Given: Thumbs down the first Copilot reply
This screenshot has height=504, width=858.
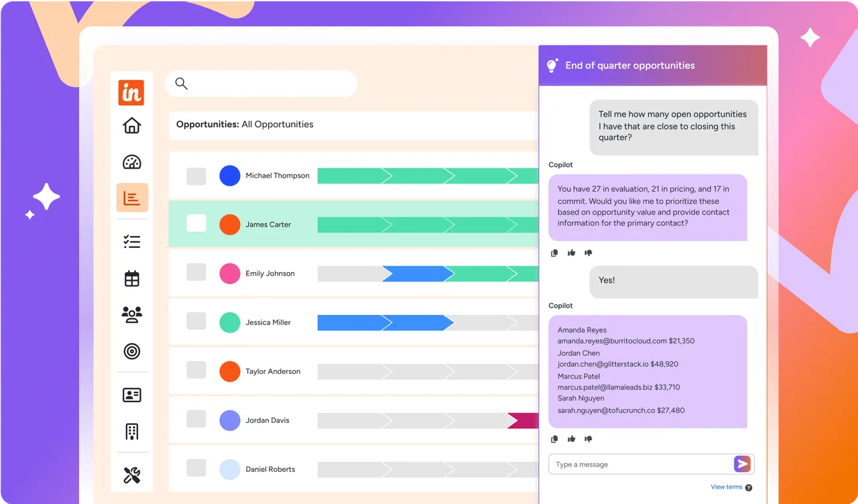Looking at the screenshot, I should (x=589, y=253).
